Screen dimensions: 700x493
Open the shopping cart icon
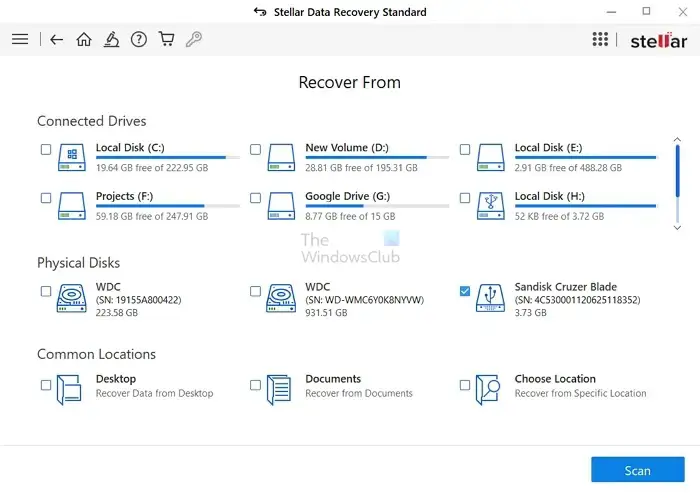tap(167, 39)
